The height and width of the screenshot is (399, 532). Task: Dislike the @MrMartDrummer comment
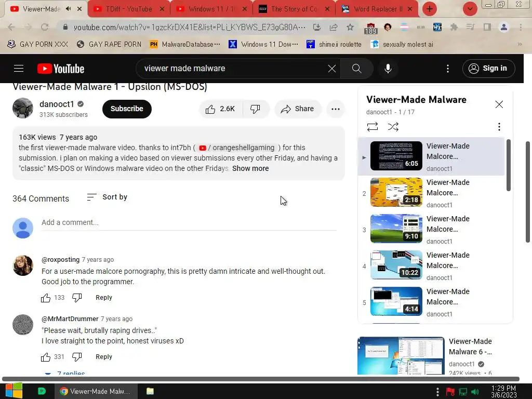(x=77, y=357)
